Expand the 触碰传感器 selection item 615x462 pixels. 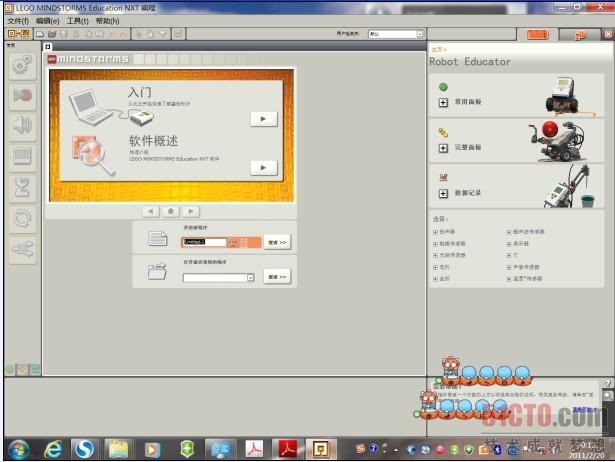coord(435,244)
